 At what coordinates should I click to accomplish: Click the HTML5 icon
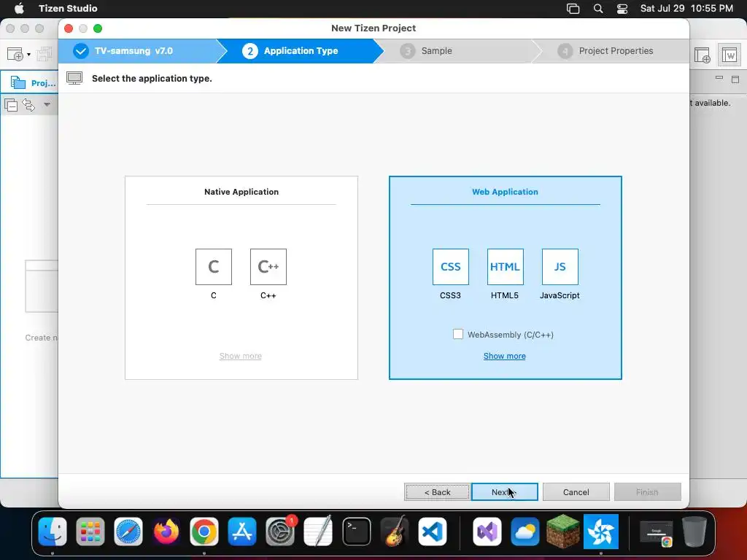505,267
